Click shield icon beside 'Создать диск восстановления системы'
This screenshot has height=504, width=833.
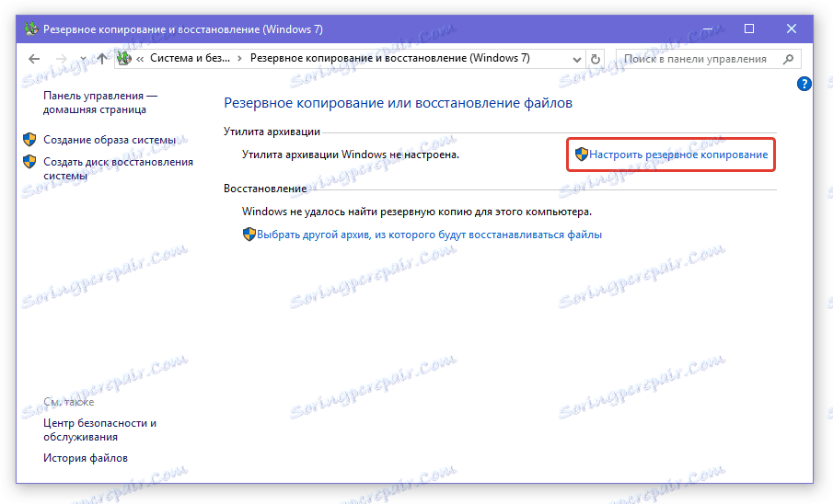(29, 162)
